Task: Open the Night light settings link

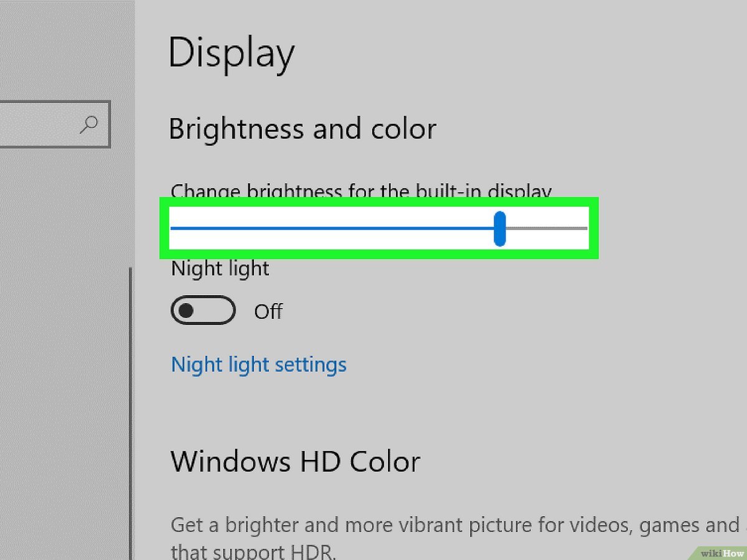Action: (x=258, y=364)
